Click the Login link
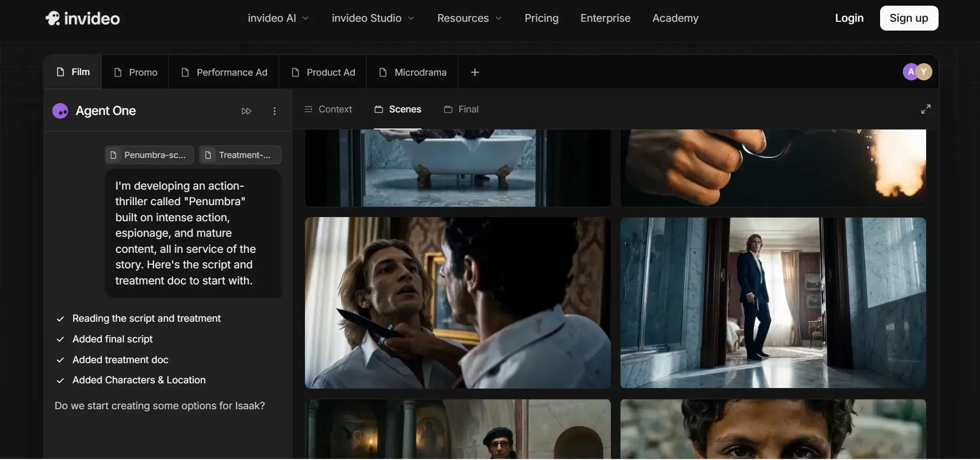Image resolution: width=980 pixels, height=460 pixels. (849, 18)
